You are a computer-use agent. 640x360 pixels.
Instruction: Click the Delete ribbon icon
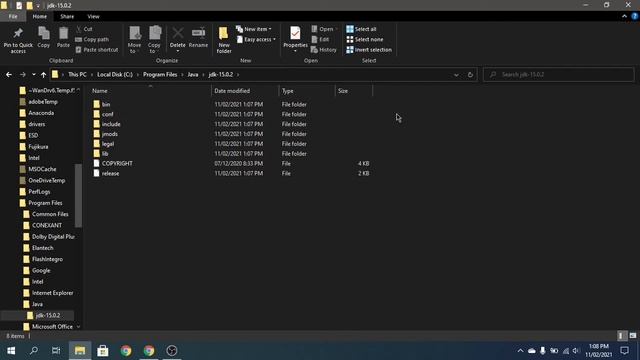(x=178, y=39)
